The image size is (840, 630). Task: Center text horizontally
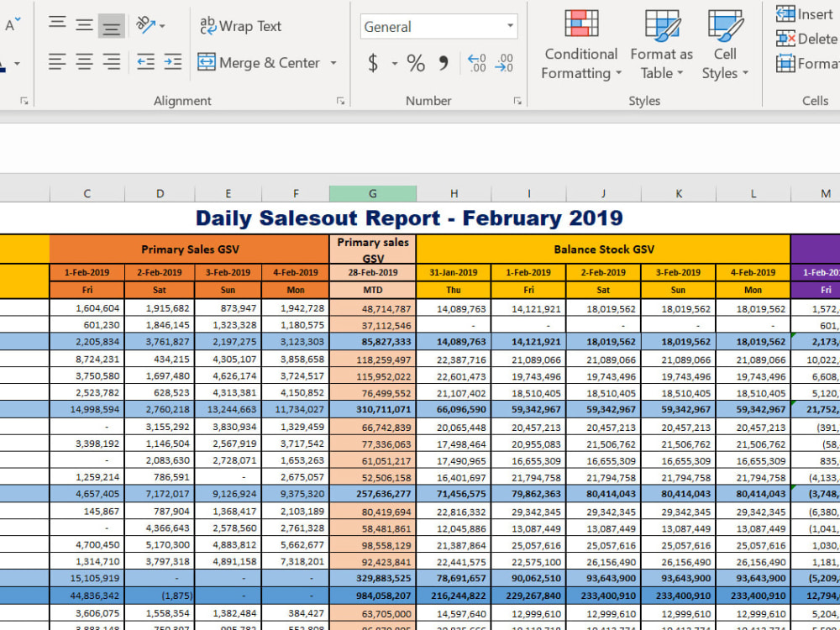pos(84,62)
